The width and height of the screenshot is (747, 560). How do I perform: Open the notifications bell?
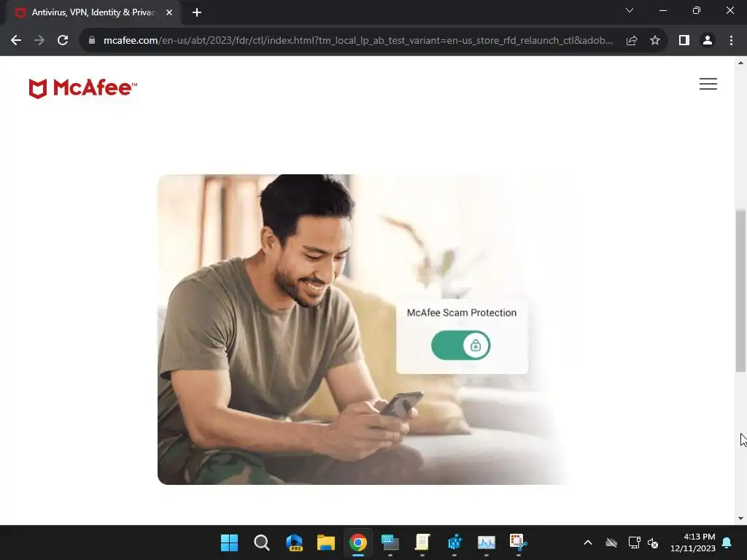tap(727, 542)
